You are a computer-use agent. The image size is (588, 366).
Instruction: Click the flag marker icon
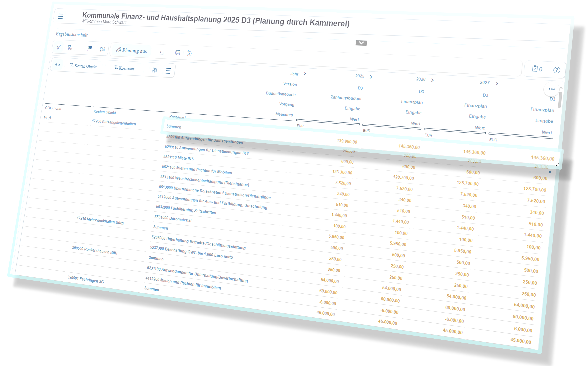pyautogui.click(x=90, y=48)
